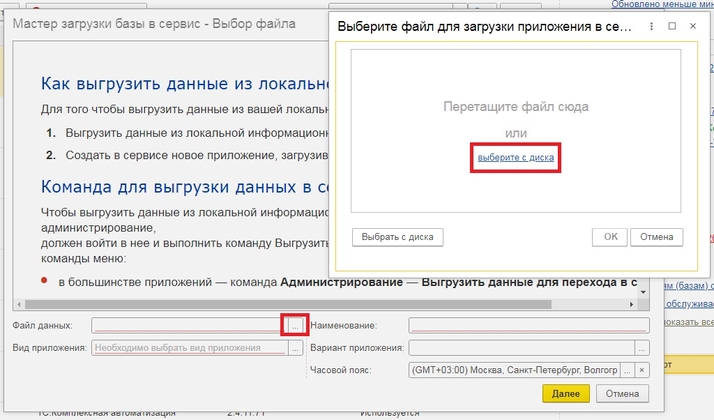This screenshot has height=420, width=714.
Task: Click the Вид приложения input field
Action: point(189,348)
